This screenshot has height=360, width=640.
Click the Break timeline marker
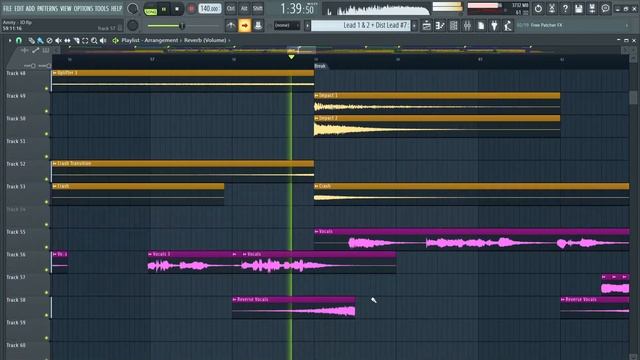point(320,66)
